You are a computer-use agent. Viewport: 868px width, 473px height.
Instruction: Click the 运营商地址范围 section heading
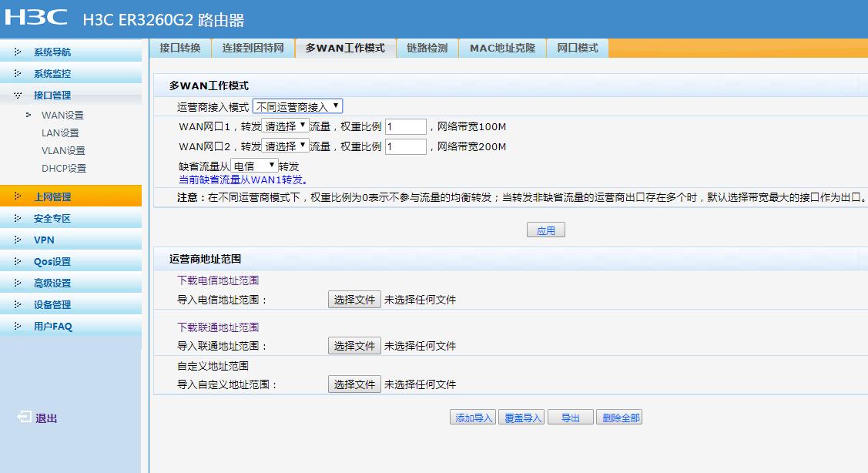[x=205, y=259]
